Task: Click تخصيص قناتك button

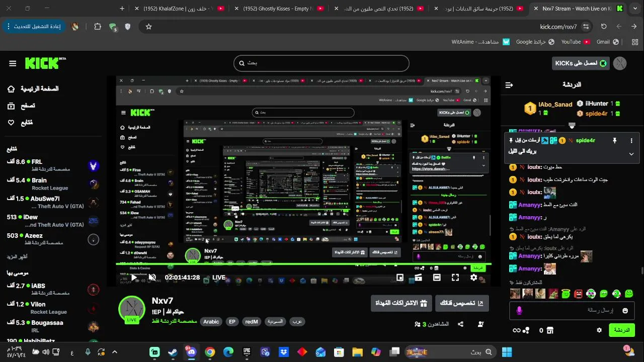Action: click(x=462, y=303)
